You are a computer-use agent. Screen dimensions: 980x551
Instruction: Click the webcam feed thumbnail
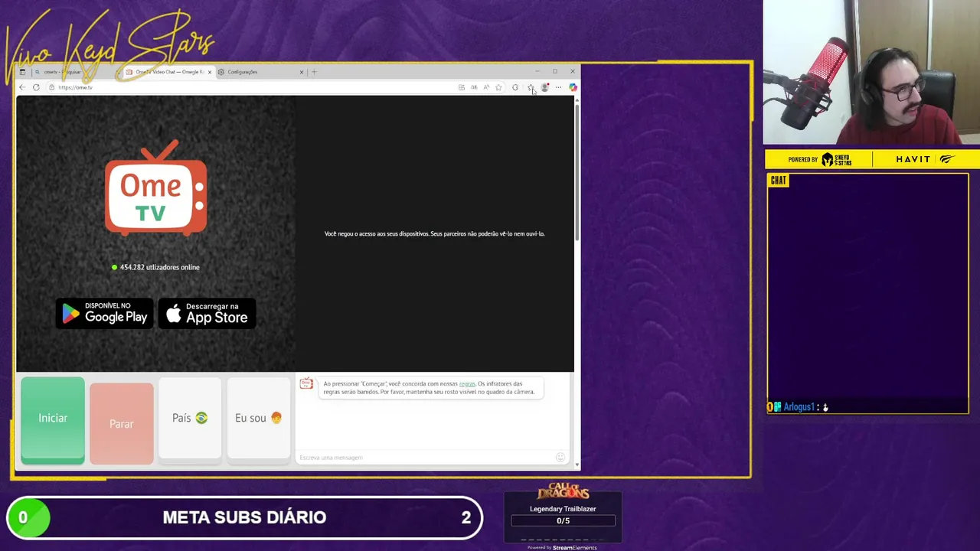[x=871, y=72]
